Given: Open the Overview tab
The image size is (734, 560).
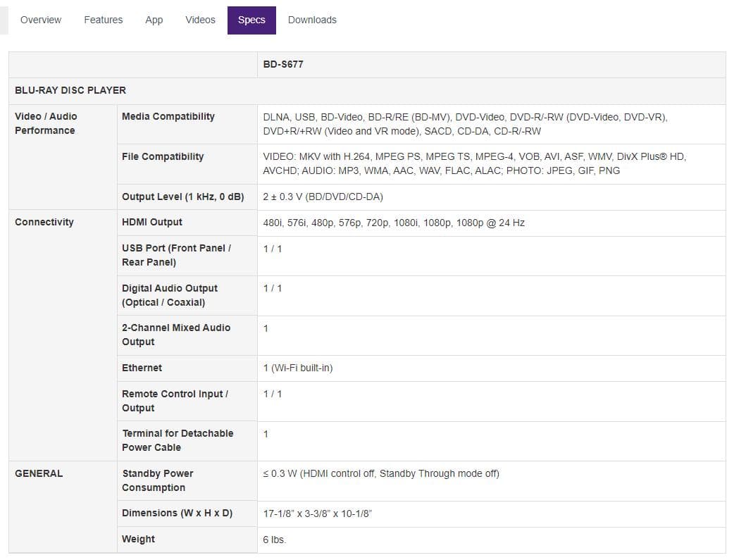Looking at the screenshot, I should click(41, 20).
